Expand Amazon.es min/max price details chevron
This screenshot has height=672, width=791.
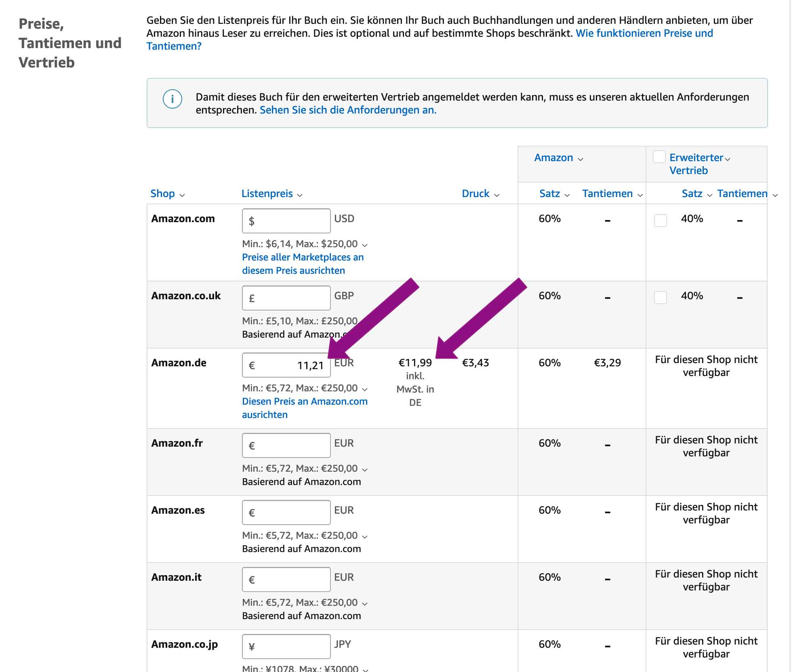[365, 537]
